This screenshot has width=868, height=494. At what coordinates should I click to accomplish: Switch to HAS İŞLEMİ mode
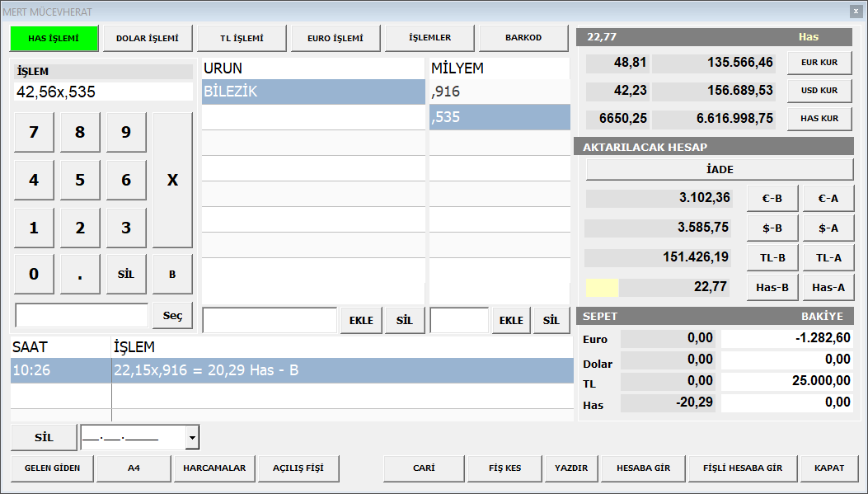coord(54,38)
